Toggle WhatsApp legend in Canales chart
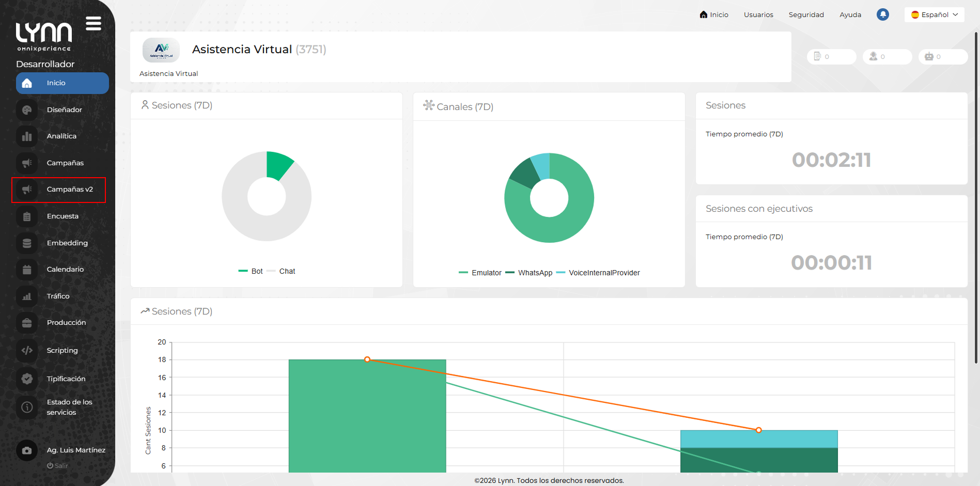 click(529, 273)
